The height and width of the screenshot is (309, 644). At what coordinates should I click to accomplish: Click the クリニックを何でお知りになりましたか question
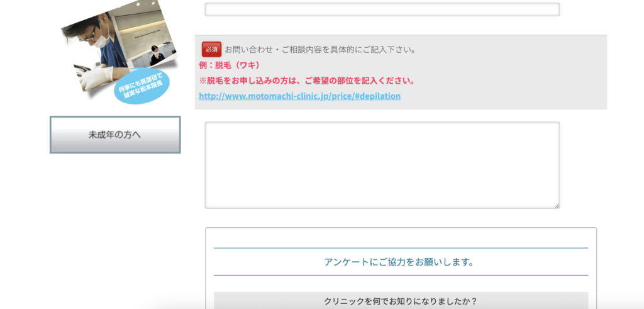(401, 301)
